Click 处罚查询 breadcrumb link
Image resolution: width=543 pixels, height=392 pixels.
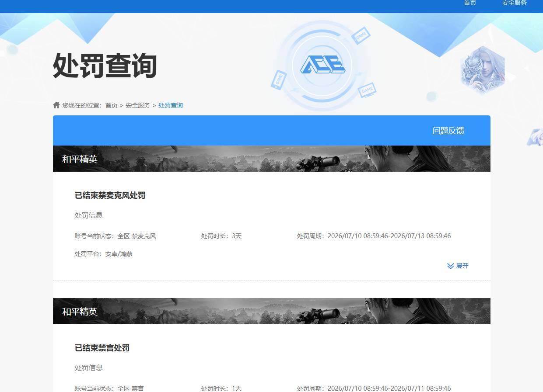coord(171,105)
